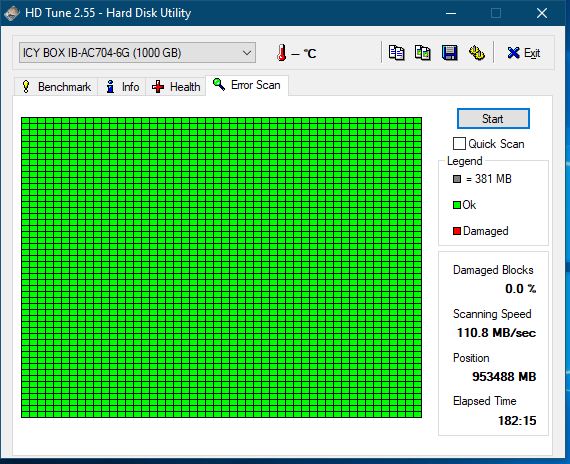
Task: Enable the Quick Scan checkbox
Action: coord(459,144)
